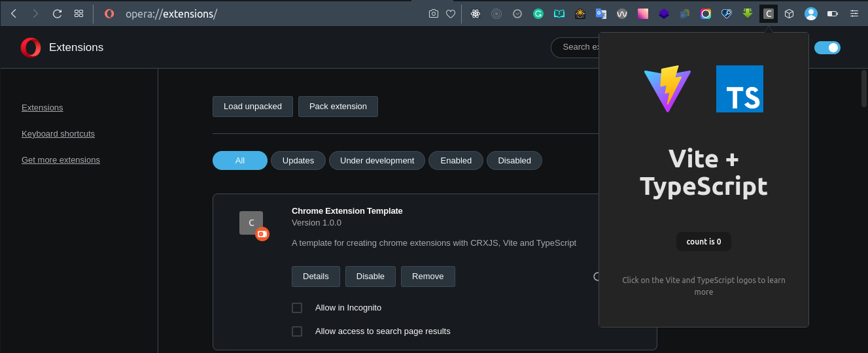Click the dark blue overlapping-squares extension

[685, 13]
